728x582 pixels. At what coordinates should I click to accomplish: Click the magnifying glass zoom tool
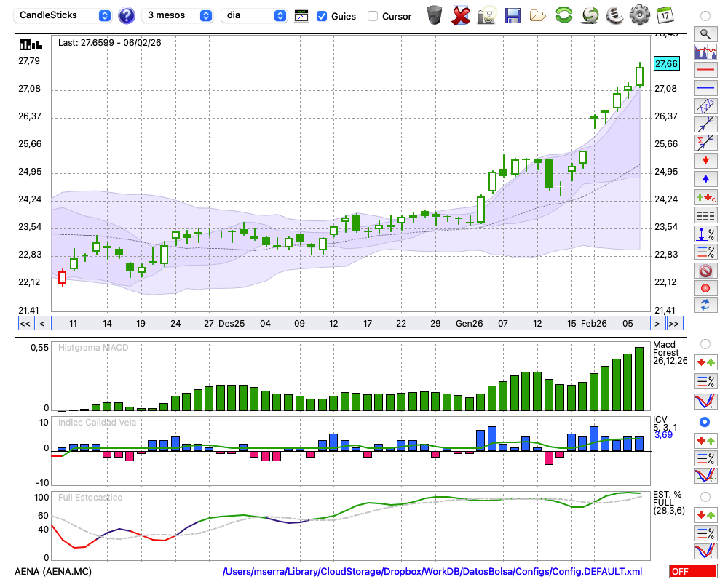coord(705,33)
